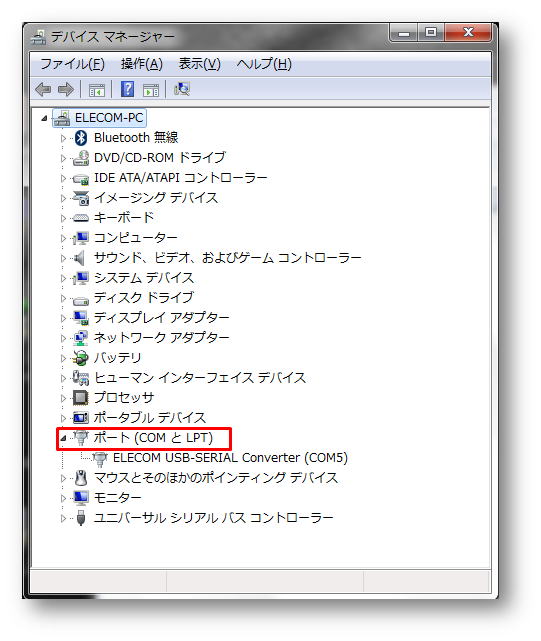This screenshot has width=541, height=641.
Task: Click the show/hide console tree icon
Action: pyautogui.click(x=97, y=90)
